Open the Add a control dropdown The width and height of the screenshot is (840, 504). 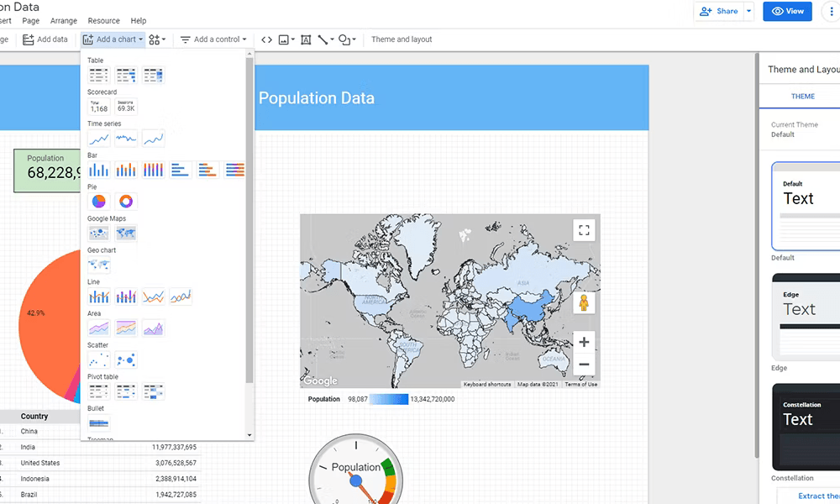[213, 39]
